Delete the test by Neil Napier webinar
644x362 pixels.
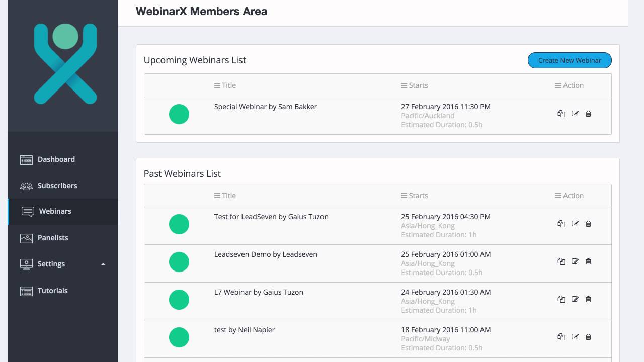tap(588, 337)
